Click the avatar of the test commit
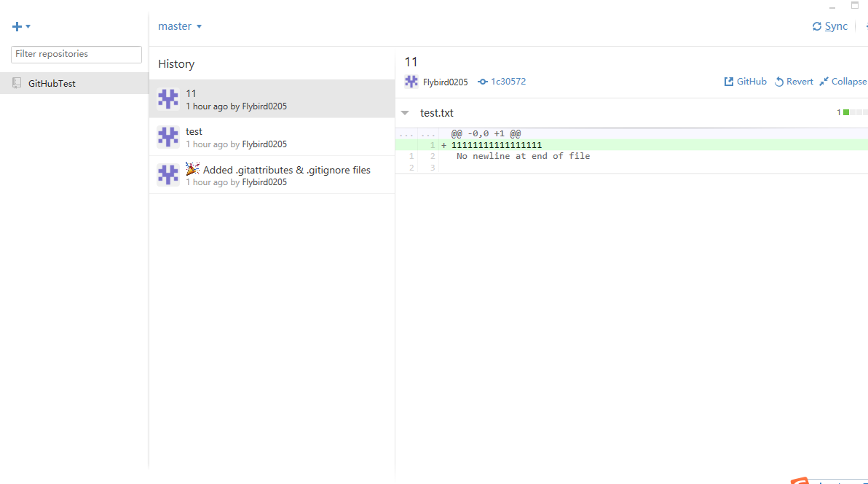 pos(167,137)
